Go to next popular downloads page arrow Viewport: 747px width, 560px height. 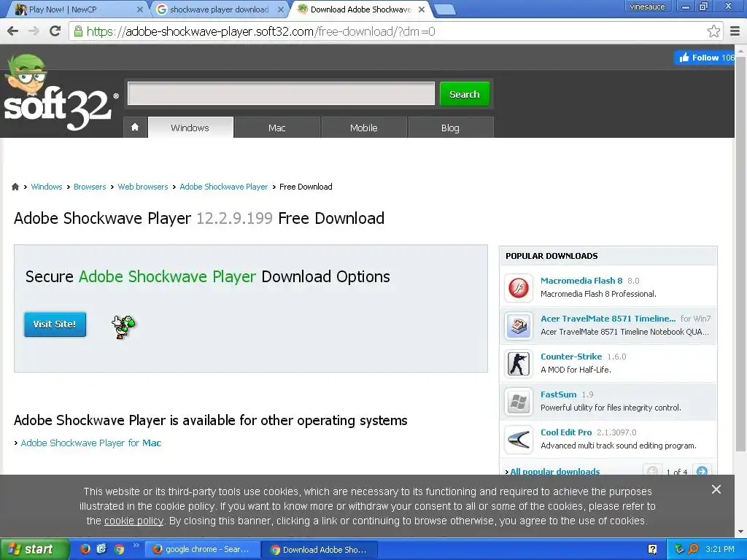702,471
